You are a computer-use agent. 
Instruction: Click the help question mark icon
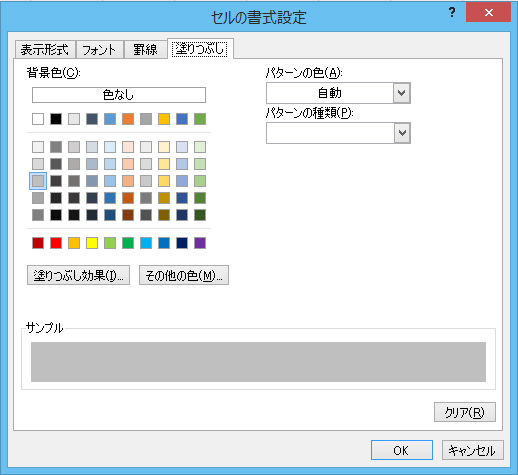point(452,12)
